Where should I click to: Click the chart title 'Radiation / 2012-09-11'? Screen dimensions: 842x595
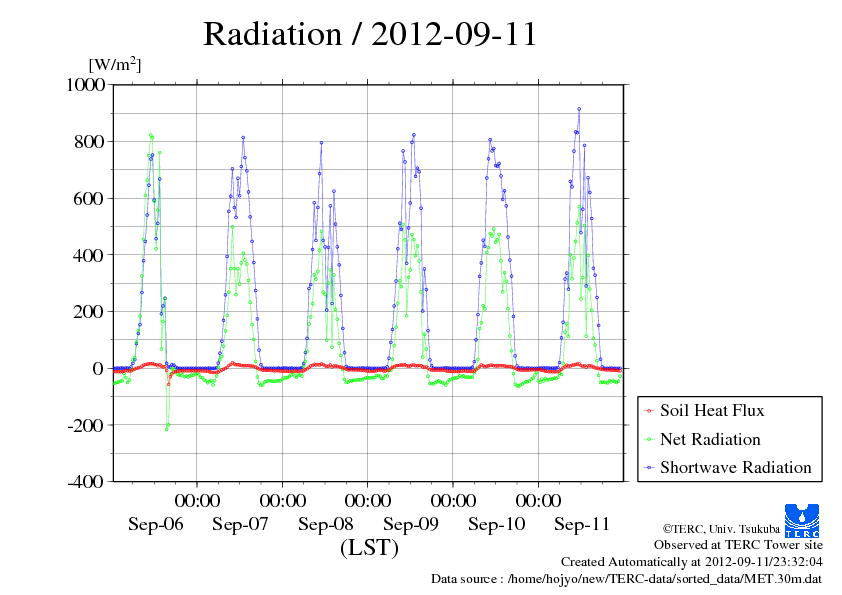[370, 34]
